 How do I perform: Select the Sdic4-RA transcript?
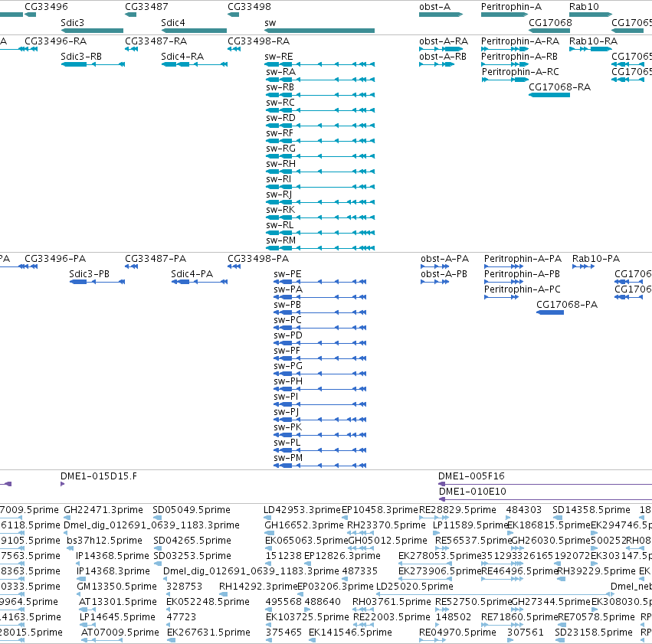[194, 64]
